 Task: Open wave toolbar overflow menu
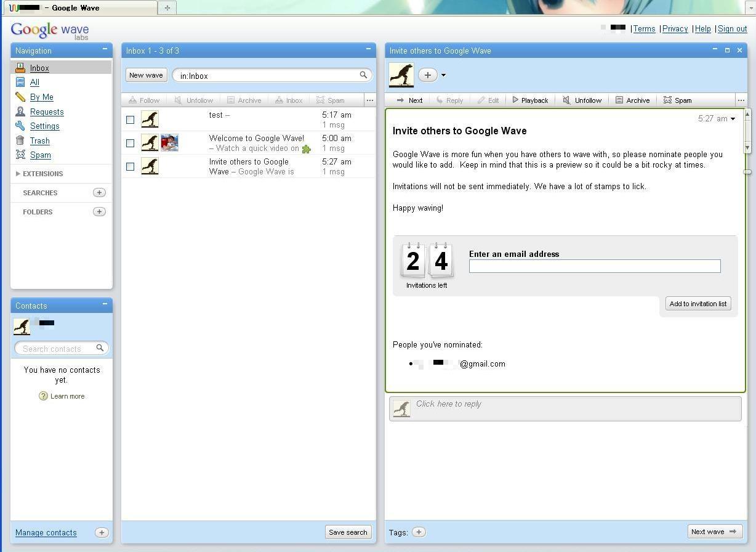click(741, 100)
